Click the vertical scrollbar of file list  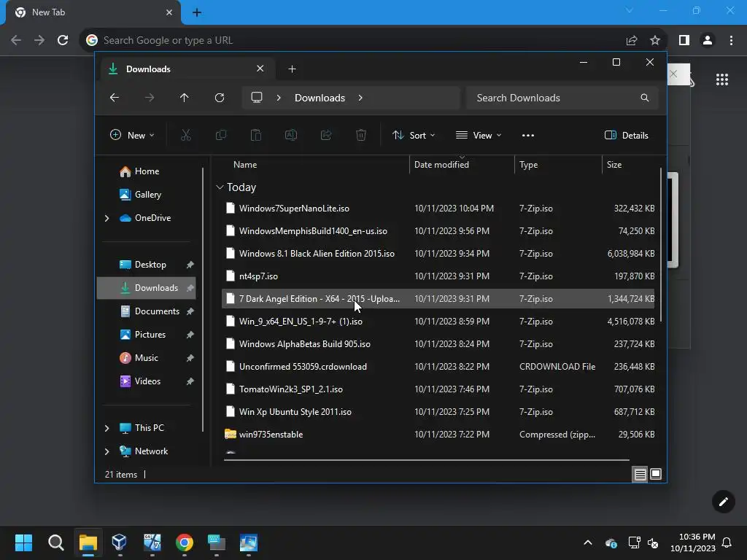tap(661, 245)
